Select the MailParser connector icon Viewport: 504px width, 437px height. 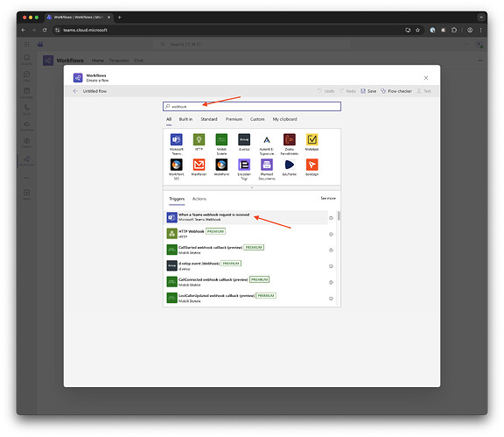199,165
